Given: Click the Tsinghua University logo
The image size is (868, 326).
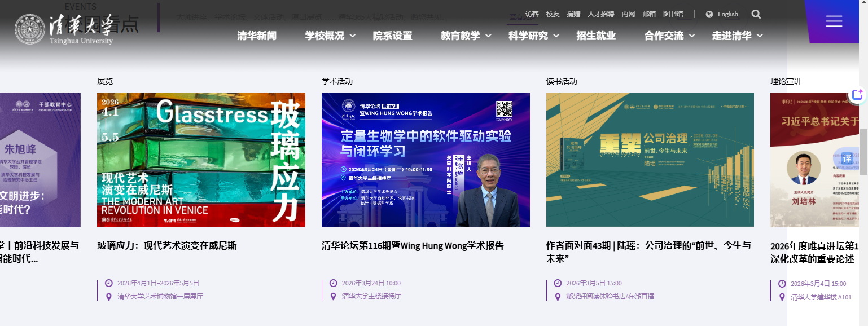Looking at the screenshot, I should 64,29.
